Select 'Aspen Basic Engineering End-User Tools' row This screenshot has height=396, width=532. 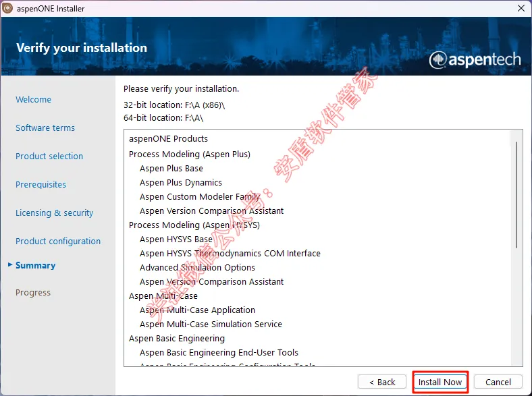(219, 353)
